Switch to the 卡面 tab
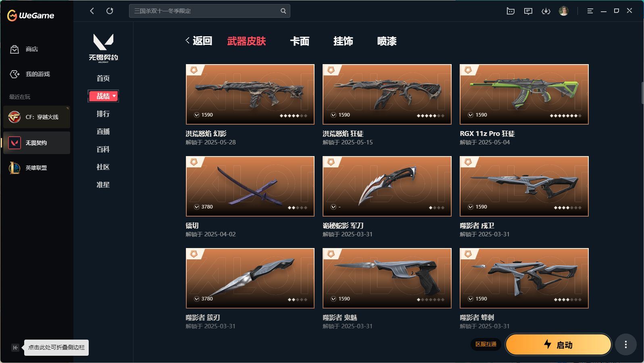The image size is (644, 363). [300, 41]
